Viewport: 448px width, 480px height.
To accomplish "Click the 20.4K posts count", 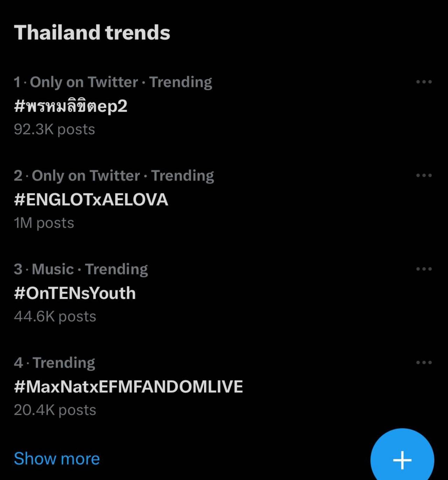I will pyautogui.click(x=55, y=410).
